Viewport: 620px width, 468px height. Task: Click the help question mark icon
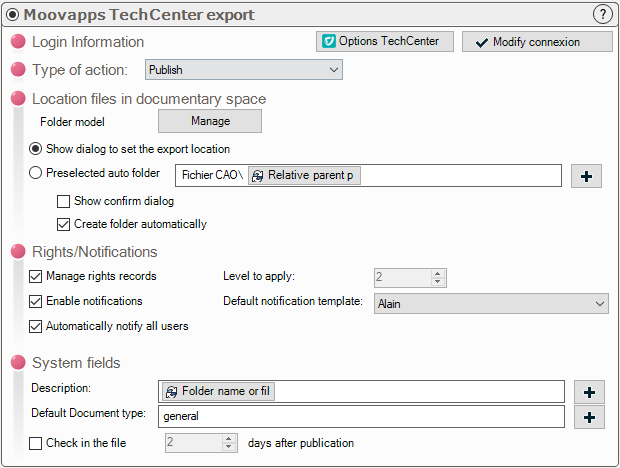click(x=602, y=14)
